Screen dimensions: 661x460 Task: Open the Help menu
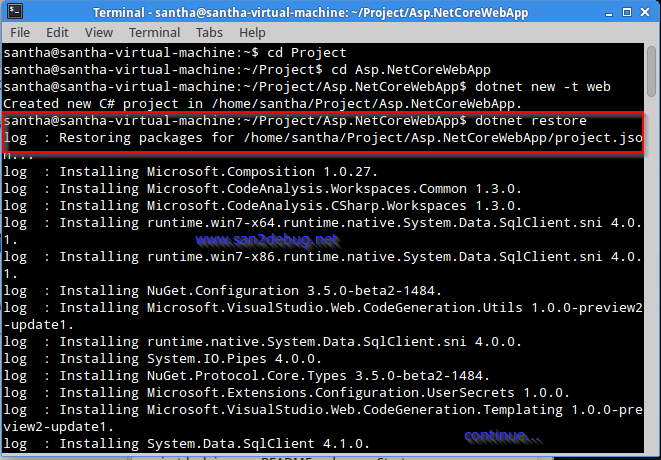tap(252, 32)
